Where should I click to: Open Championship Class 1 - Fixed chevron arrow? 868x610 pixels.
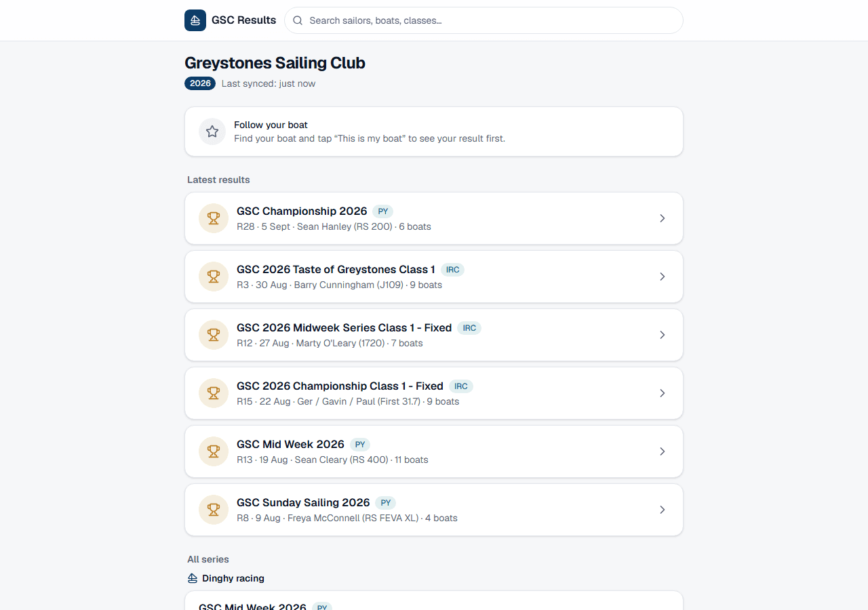[663, 393]
